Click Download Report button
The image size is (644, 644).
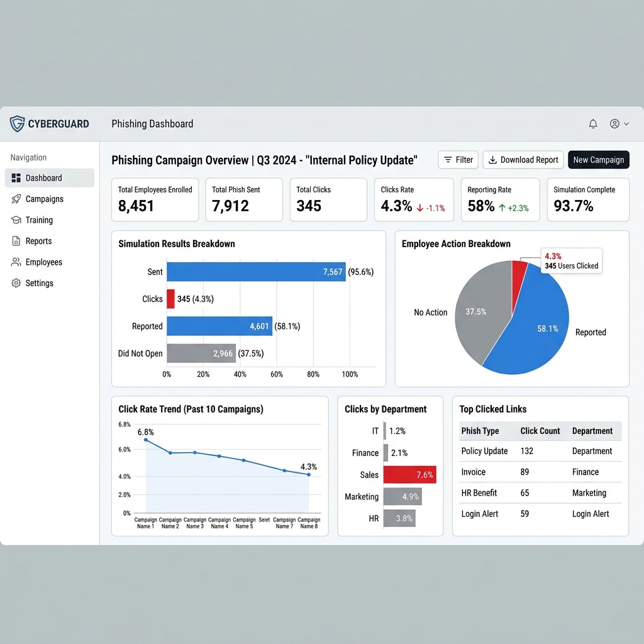tap(523, 160)
